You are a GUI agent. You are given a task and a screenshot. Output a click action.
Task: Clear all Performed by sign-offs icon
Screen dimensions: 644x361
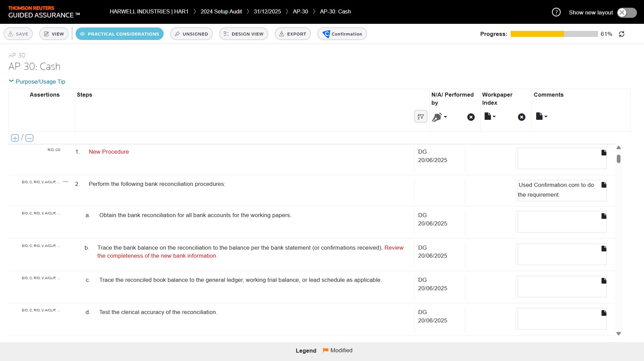tap(471, 117)
